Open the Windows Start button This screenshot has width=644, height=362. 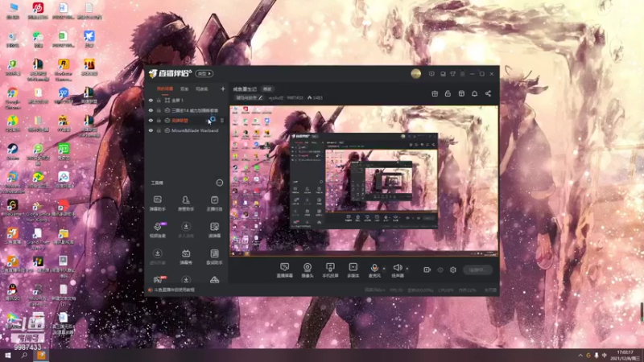(8, 356)
